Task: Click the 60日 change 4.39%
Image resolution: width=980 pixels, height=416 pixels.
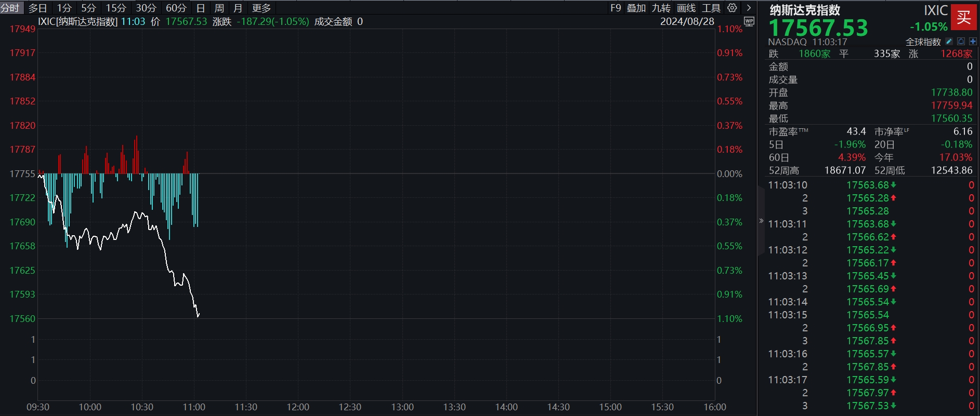Action: (852, 157)
